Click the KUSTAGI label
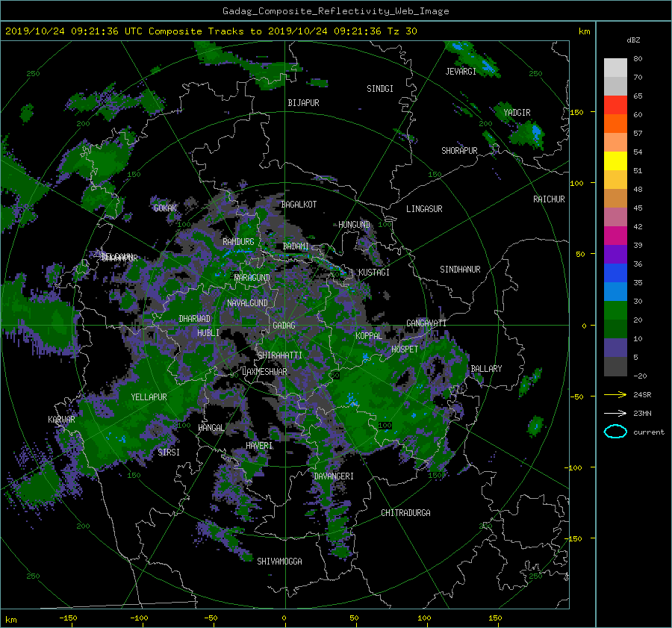Image resolution: width=672 pixels, height=628 pixels. click(374, 273)
